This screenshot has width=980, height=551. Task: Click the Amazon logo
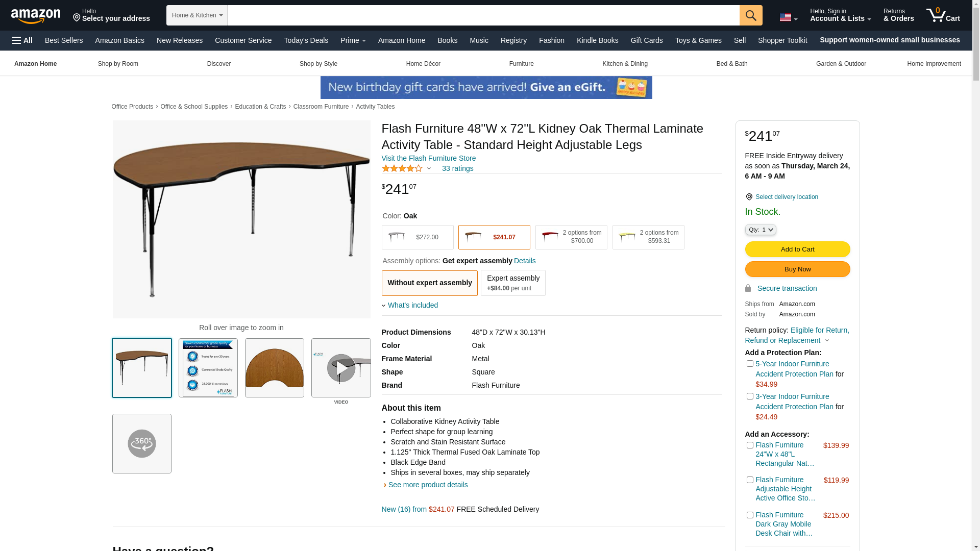[x=36, y=16]
